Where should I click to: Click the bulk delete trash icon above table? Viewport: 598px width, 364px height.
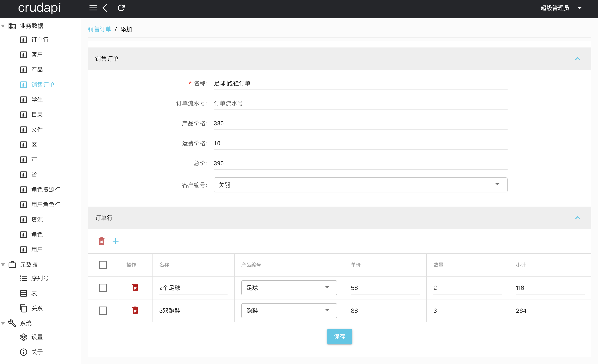pyautogui.click(x=101, y=241)
